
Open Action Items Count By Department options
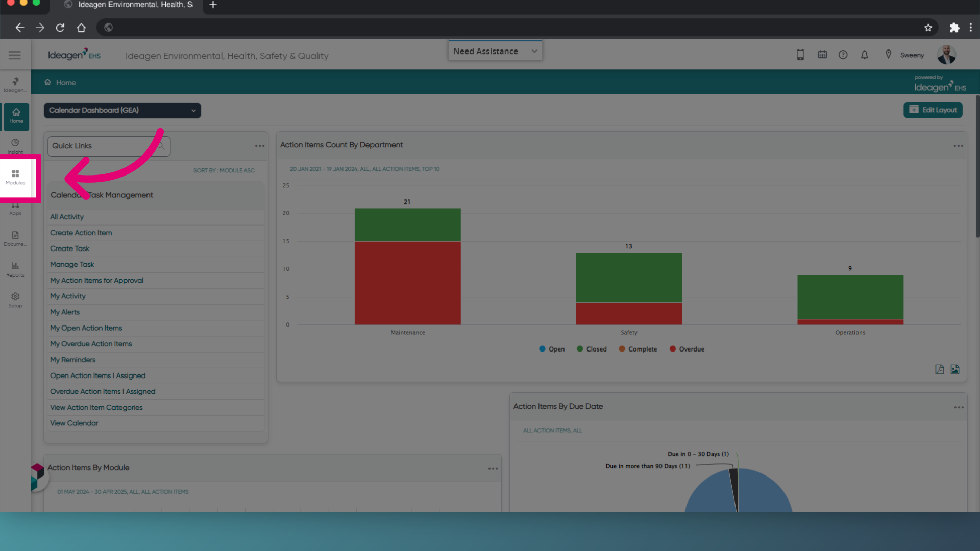[958, 146]
